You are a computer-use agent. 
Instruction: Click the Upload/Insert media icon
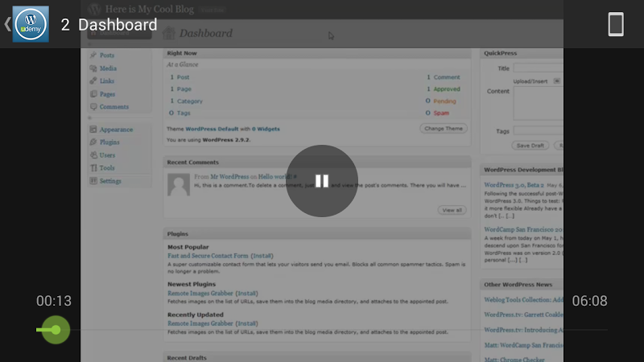tap(556, 81)
